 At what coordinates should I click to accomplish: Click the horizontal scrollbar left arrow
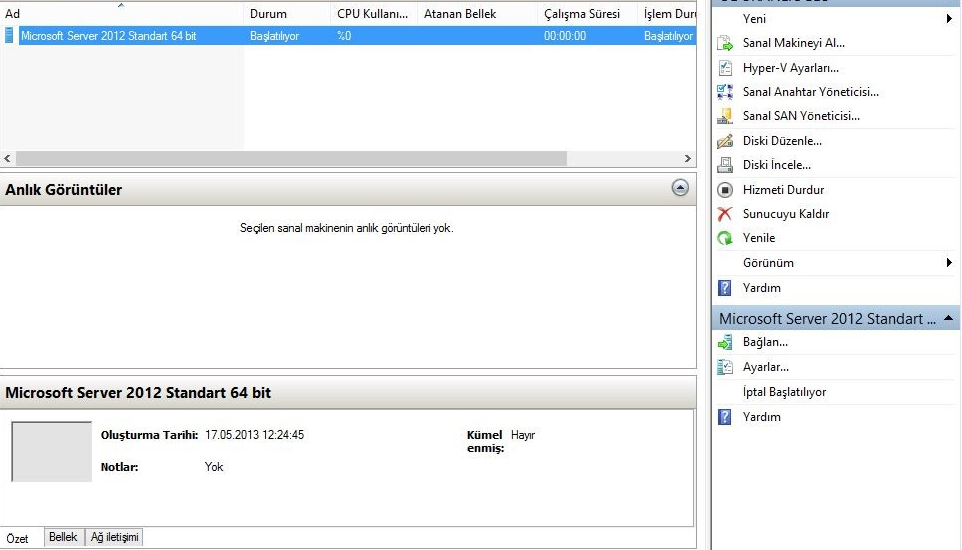tap(7, 158)
